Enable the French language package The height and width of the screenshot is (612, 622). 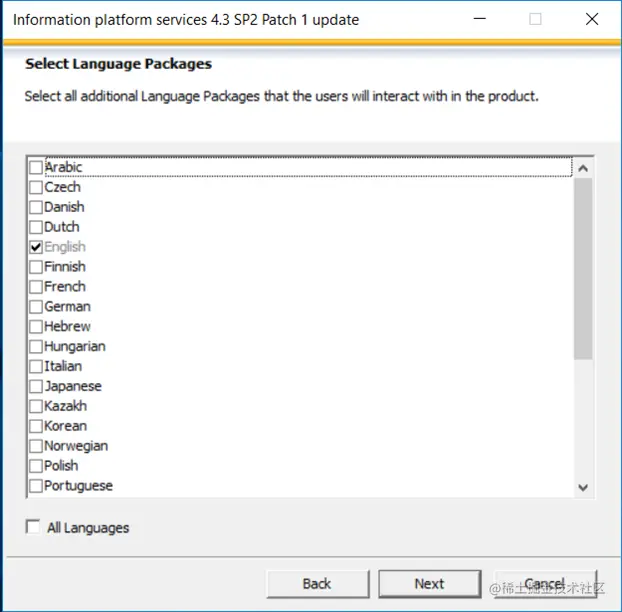[x=36, y=287]
